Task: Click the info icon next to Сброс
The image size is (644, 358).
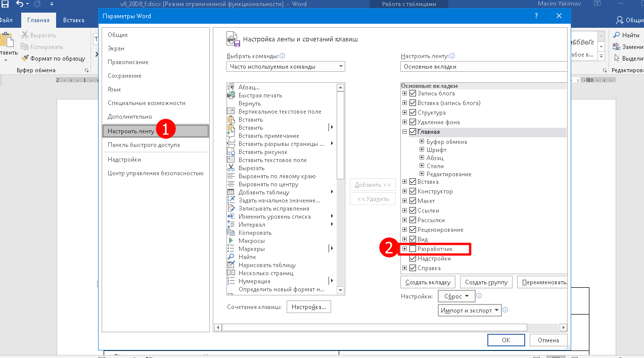Action: tap(479, 296)
